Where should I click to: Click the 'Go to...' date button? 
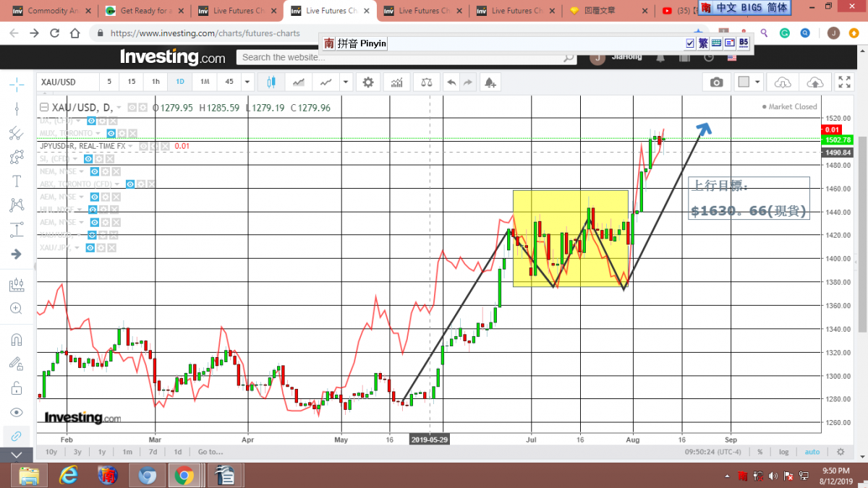210,452
